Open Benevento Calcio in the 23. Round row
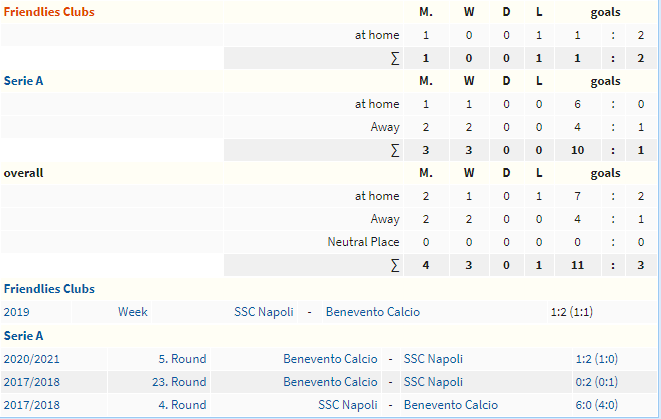The height and width of the screenshot is (419, 661). [330, 382]
